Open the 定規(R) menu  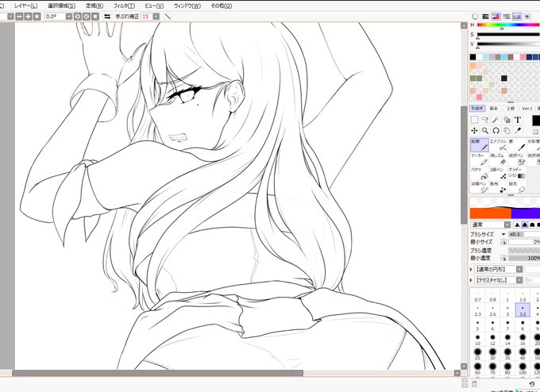(x=94, y=6)
